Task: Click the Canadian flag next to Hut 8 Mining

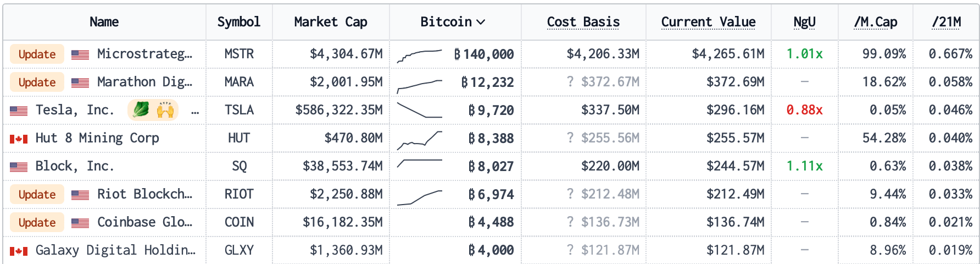Action: pyautogui.click(x=19, y=139)
